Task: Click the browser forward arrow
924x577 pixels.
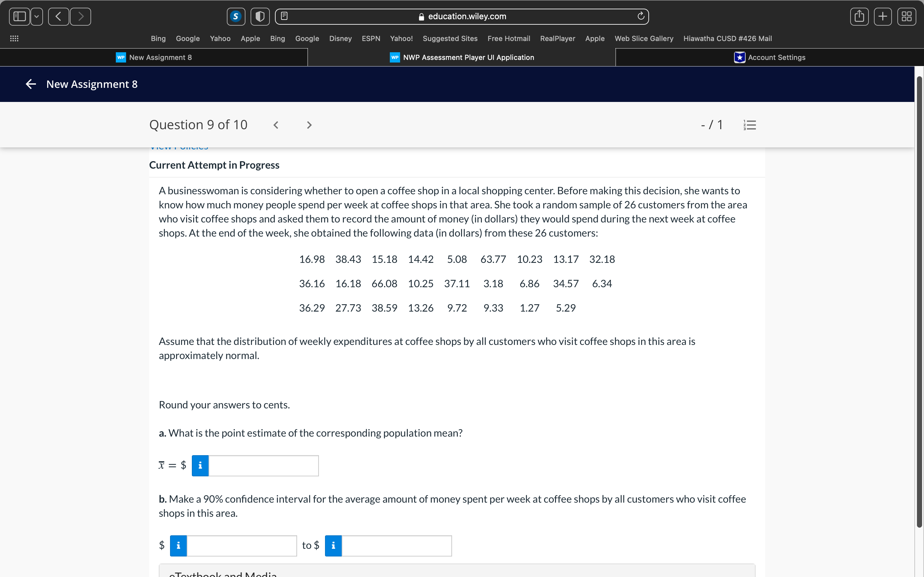Action: 81,16
